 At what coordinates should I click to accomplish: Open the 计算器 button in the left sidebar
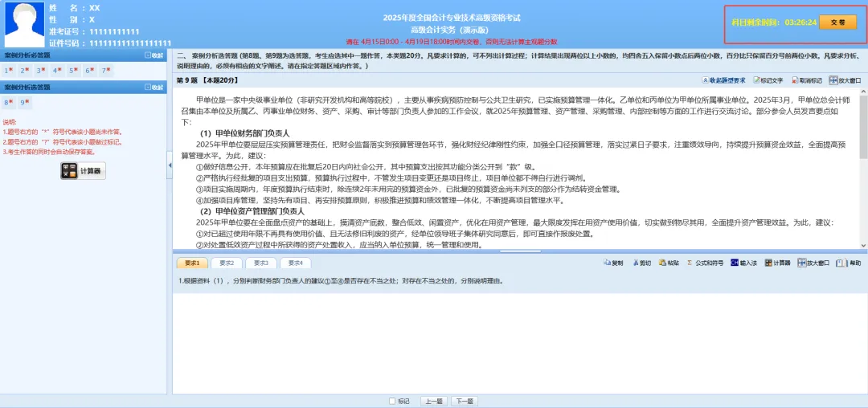pos(83,171)
